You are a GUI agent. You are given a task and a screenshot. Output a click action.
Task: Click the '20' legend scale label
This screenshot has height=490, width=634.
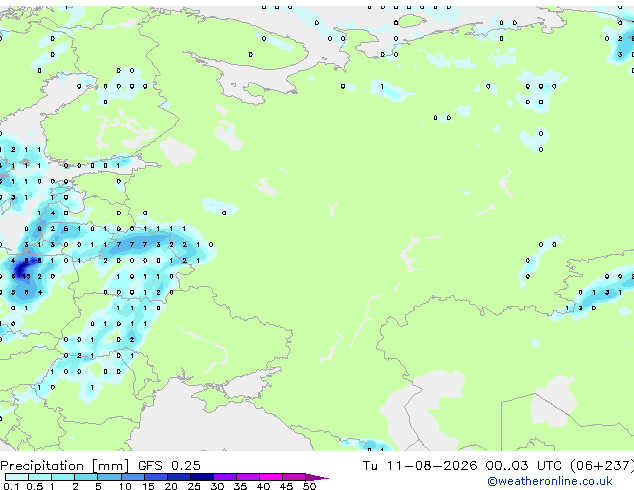coord(171,486)
